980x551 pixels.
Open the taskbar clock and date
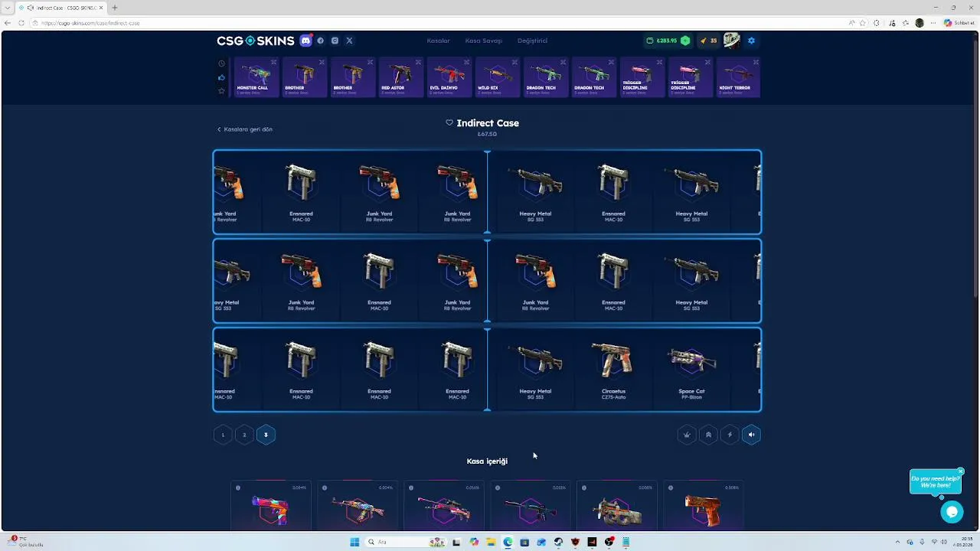tap(962, 542)
